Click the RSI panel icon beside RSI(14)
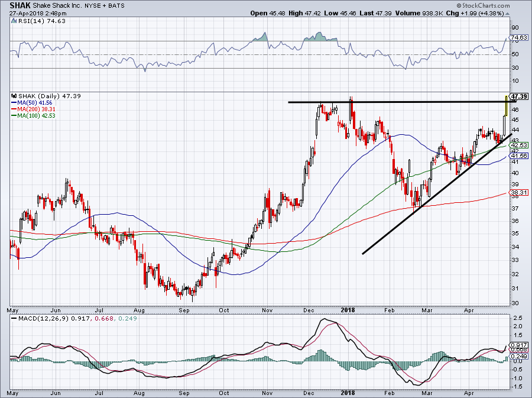This screenshot has height=398, width=532. [x=14, y=21]
